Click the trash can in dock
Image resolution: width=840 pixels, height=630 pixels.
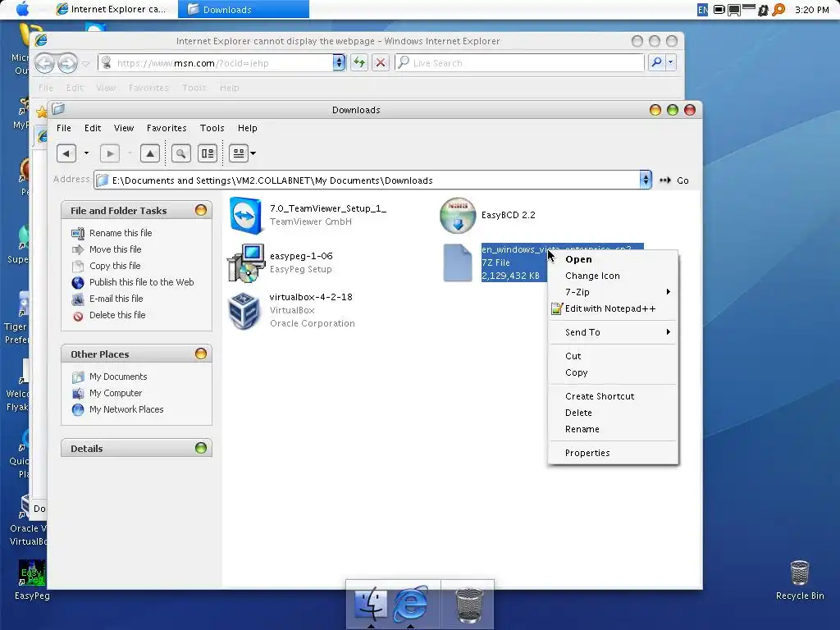point(468,605)
